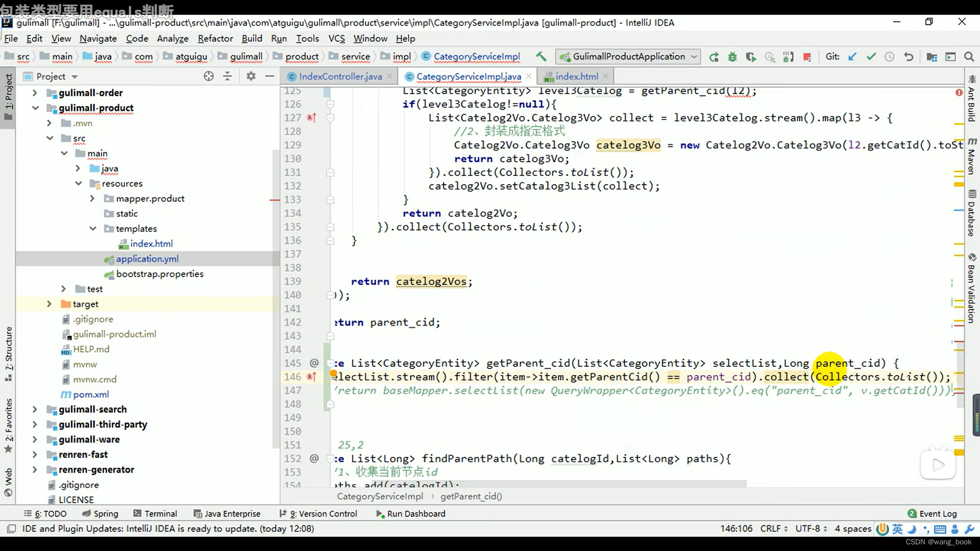980x551 pixels.
Task: Hide the Project tool window
Action: (269, 76)
